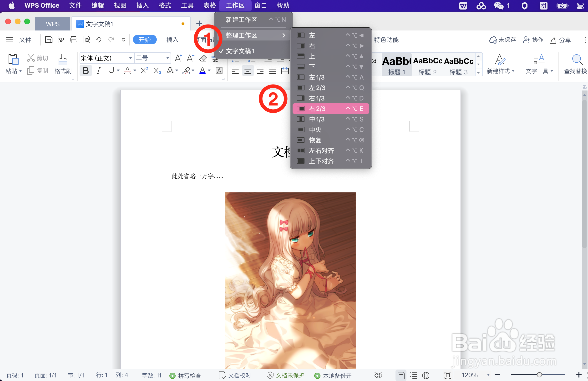Open new tab with plus button
Viewport: 588px width, 381px height.
coord(199,24)
